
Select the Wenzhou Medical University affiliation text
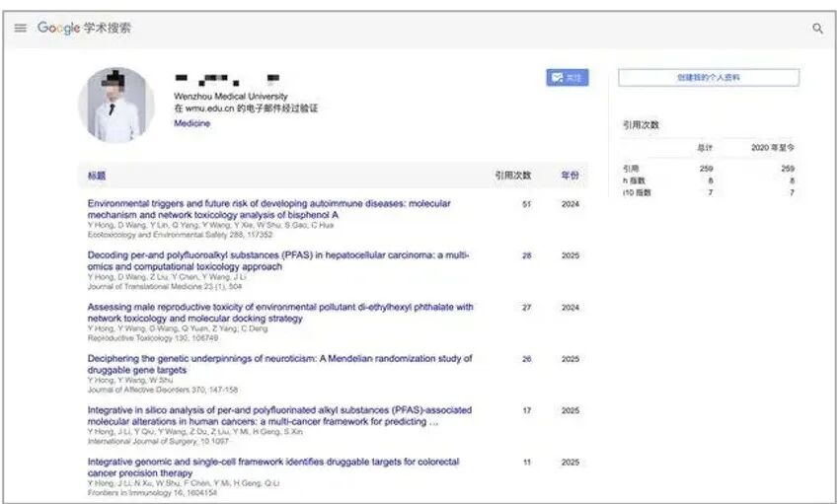point(230,97)
